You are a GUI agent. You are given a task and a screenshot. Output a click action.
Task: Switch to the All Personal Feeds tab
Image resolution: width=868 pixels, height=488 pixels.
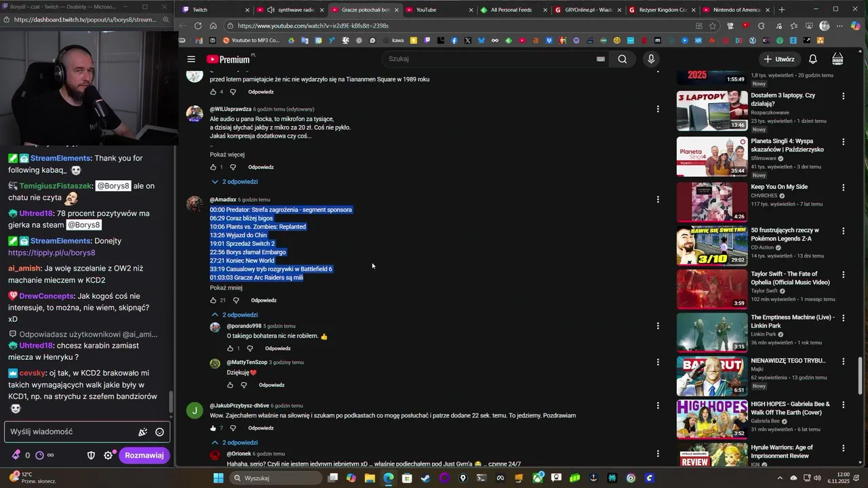point(514,9)
